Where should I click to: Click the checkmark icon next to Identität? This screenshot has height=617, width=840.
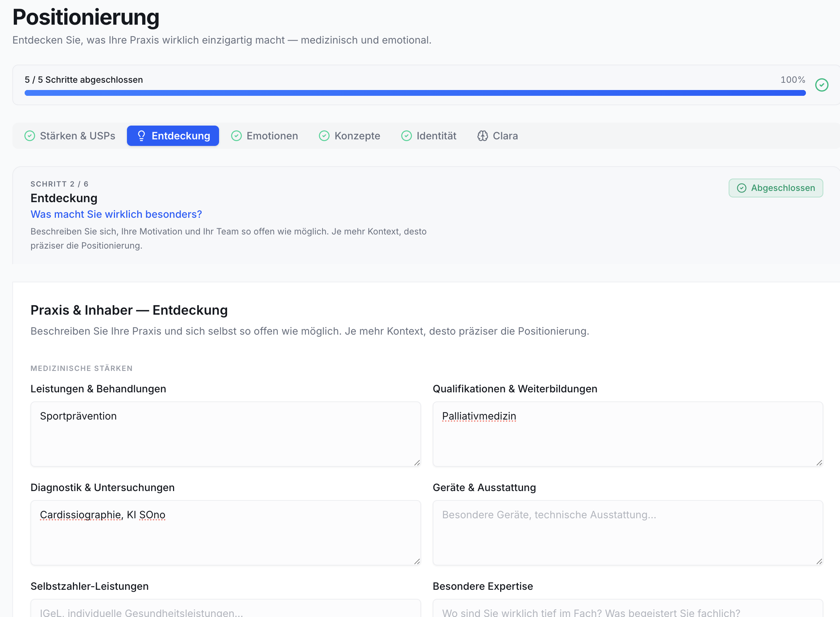coord(406,136)
